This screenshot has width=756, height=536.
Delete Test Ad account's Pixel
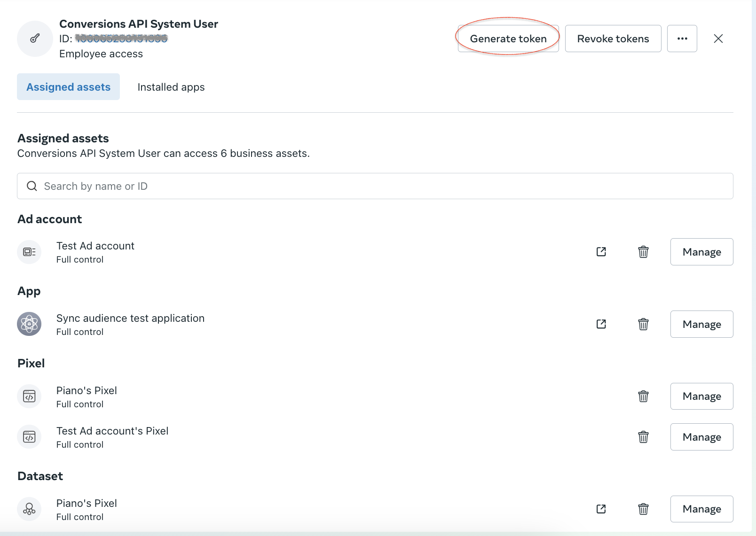tap(644, 437)
